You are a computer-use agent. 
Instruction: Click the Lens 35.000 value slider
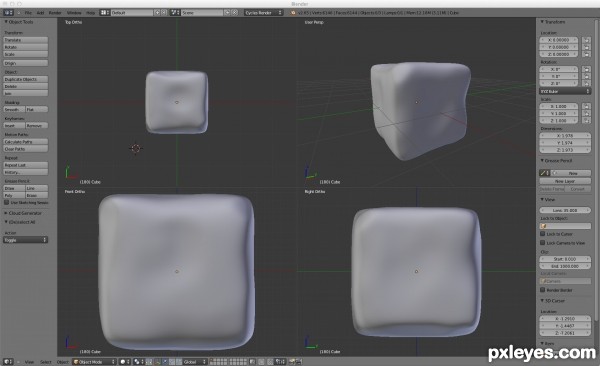click(x=565, y=210)
